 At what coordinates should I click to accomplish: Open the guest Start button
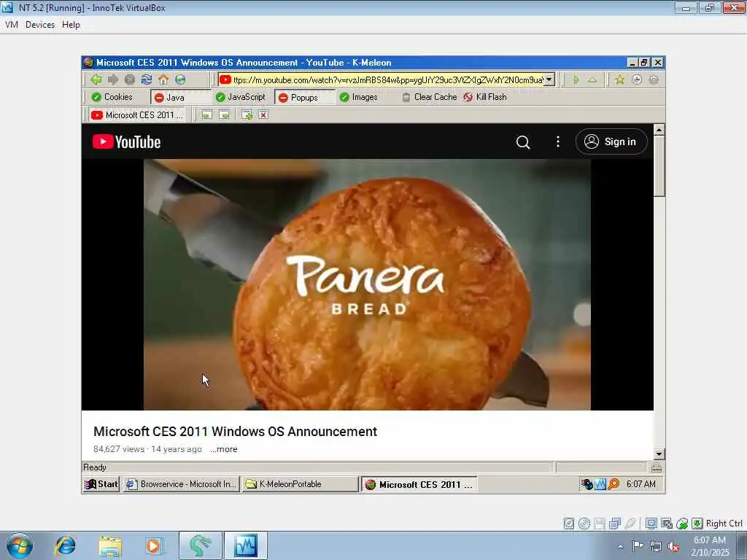(x=101, y=484)
